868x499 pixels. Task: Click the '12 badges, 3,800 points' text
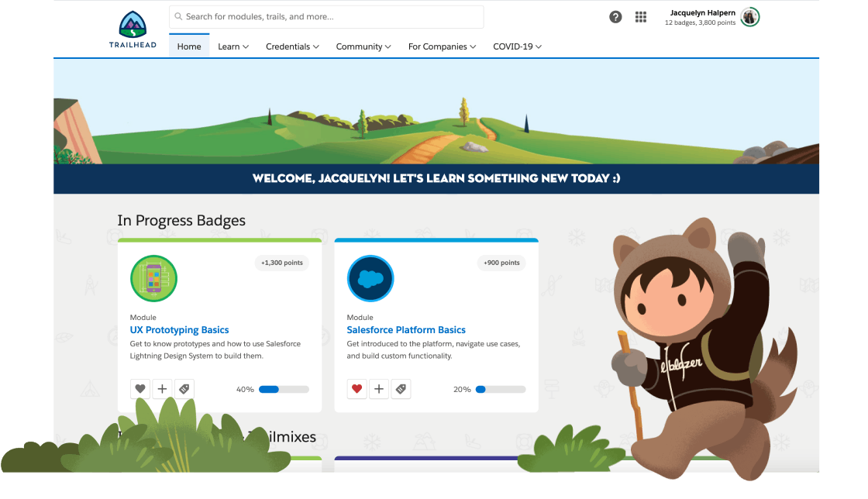point(700,22)
